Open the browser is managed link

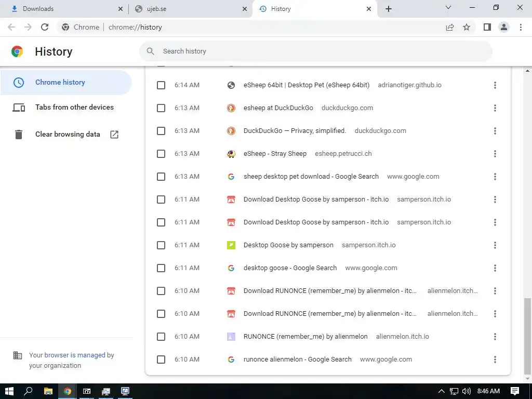(x=75, y=355)
